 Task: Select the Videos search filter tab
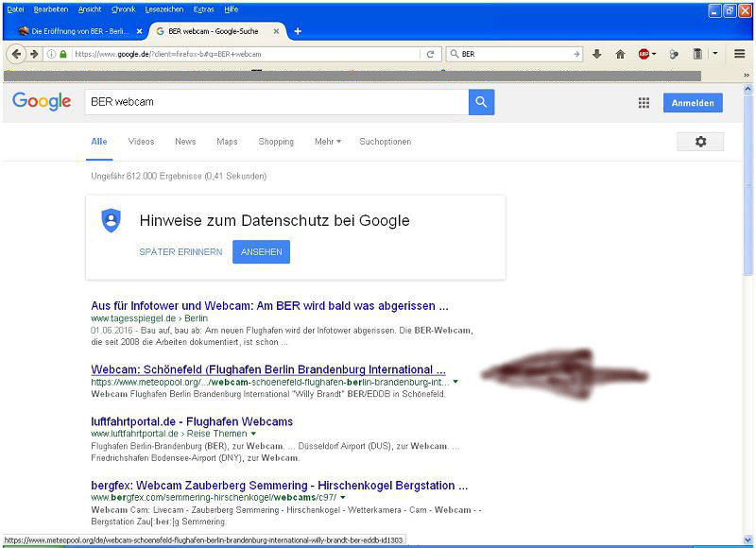tap(141, 142)
